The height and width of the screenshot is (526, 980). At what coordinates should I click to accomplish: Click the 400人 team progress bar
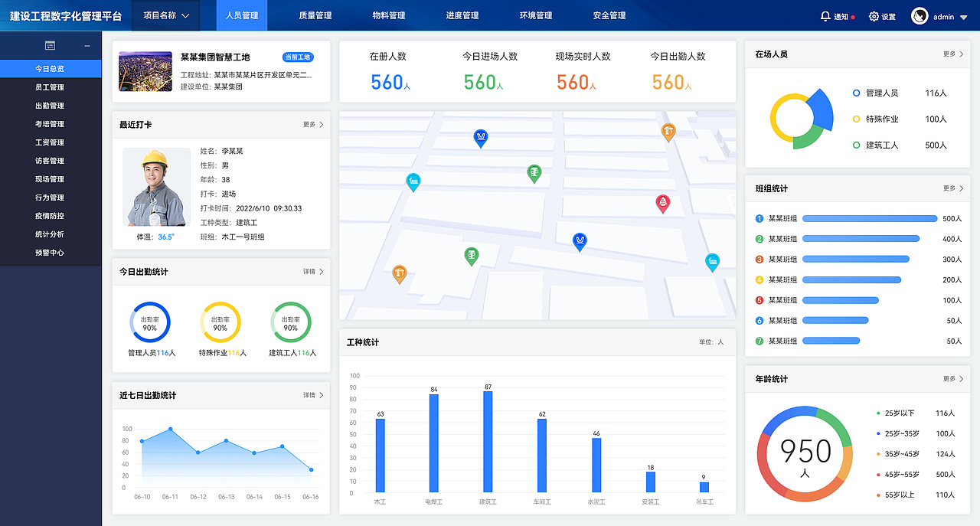point(861,239)
